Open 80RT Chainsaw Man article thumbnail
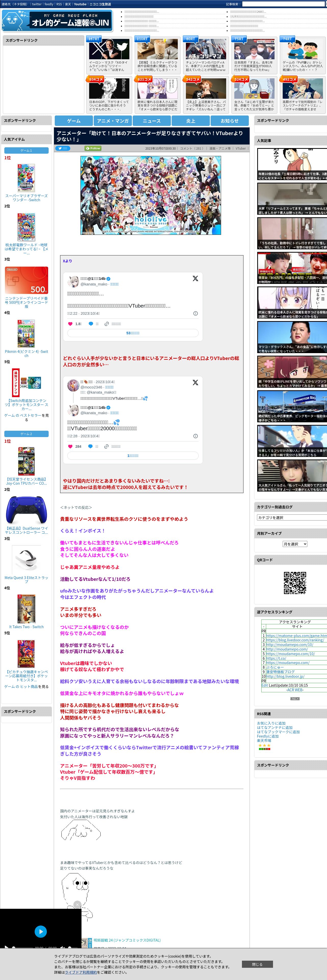The width and height of the screenshot is (327, 980). point(206,49)
